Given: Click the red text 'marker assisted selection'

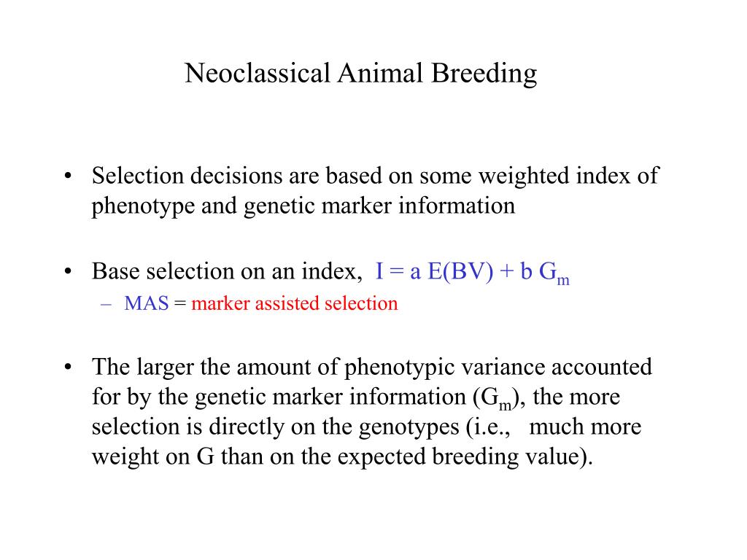Looking at the screenshot, I should click(295, 303).
